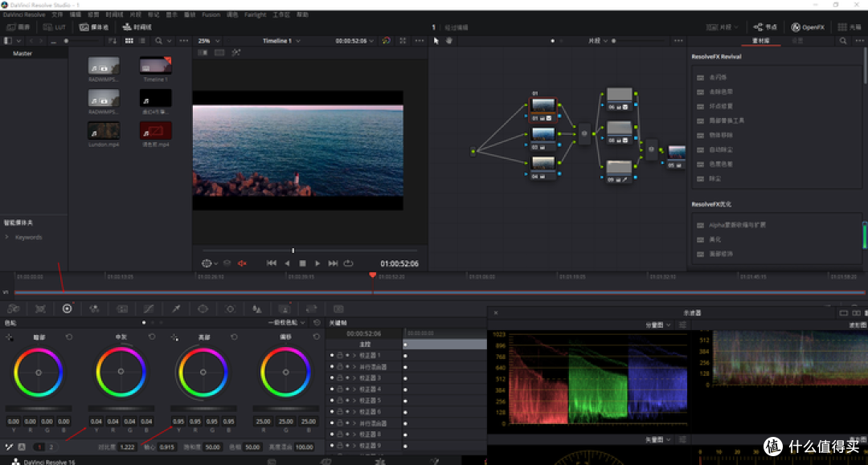The image size is (868, 465).
Task: Open the Curves palette icon
Action: [x=149, y=309]
